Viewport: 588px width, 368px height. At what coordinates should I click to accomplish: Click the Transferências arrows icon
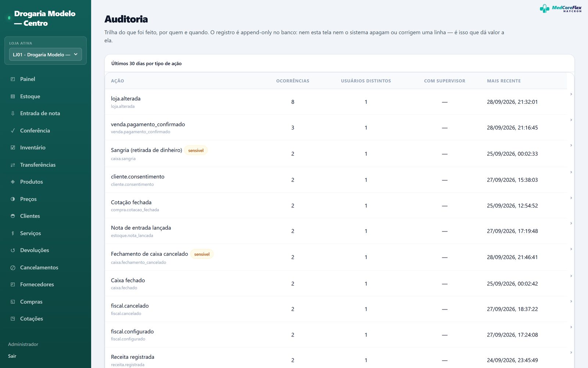(13, 165)
